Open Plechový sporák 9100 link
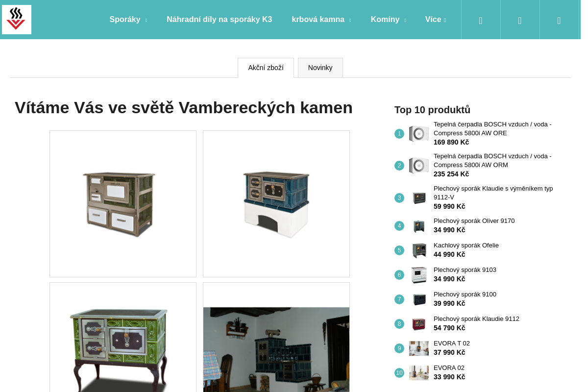The height and width of the screenshot is (392, 588). 465,294
